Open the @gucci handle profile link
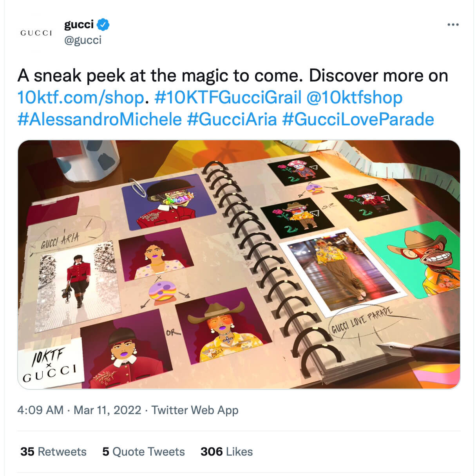 tap(83, 40)
